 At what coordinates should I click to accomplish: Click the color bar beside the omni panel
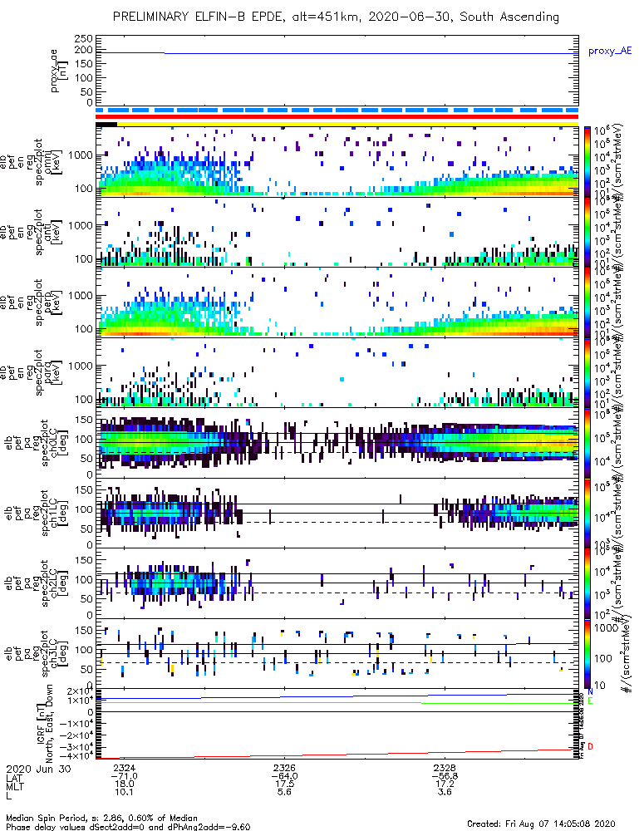[x=587, y=162]
